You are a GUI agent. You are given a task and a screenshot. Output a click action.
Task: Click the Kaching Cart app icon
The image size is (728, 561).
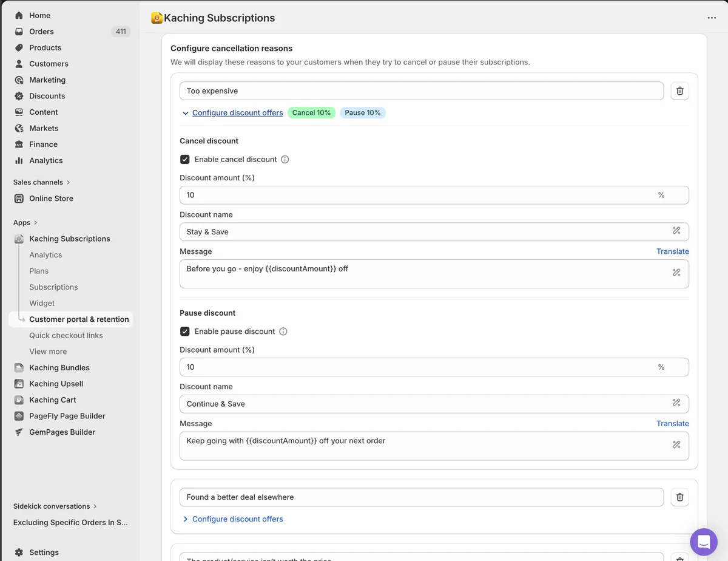tap(19, 399)
